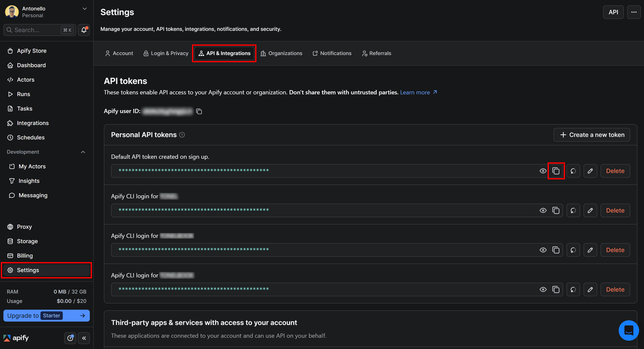Copy the default API token
This screenshot has height=349, width=644.
coord(556,171)
